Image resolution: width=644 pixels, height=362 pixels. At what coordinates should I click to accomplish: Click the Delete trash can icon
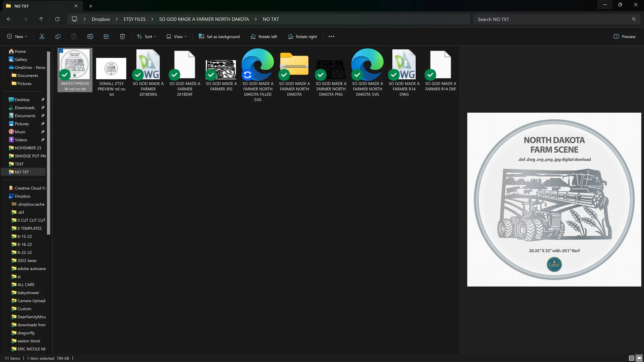click(x=122, y=37)
